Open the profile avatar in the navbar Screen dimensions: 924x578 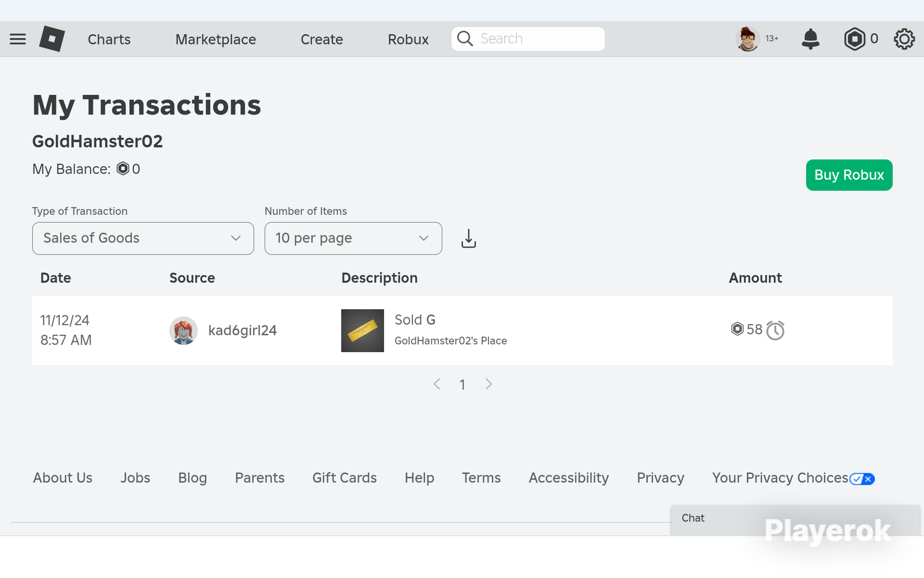(x=748, y=39)
